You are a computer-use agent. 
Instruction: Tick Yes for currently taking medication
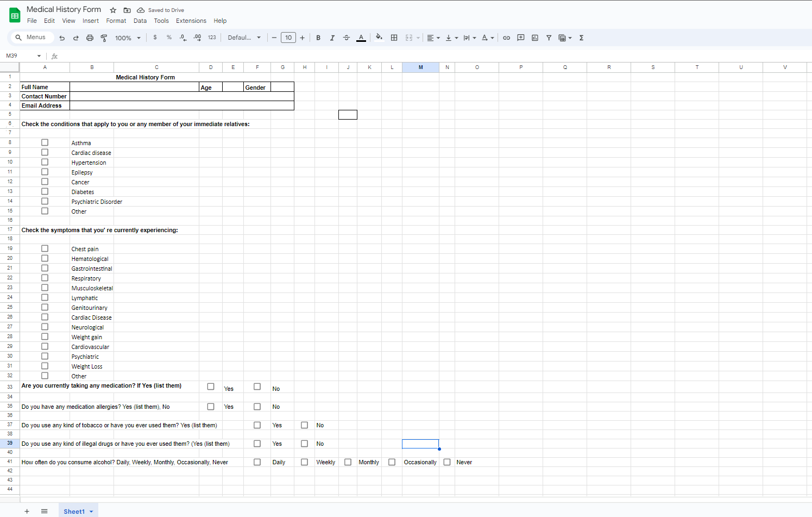[211, 387]
